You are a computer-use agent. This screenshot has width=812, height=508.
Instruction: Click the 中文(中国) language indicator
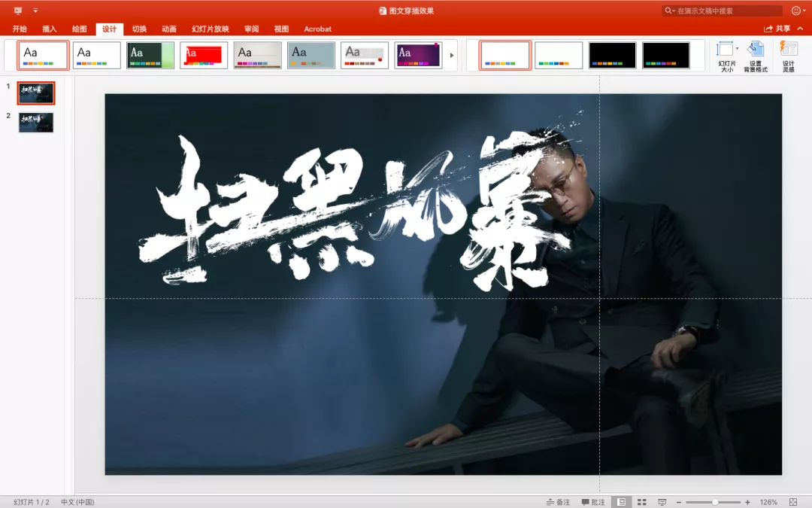tap(77, 502)
